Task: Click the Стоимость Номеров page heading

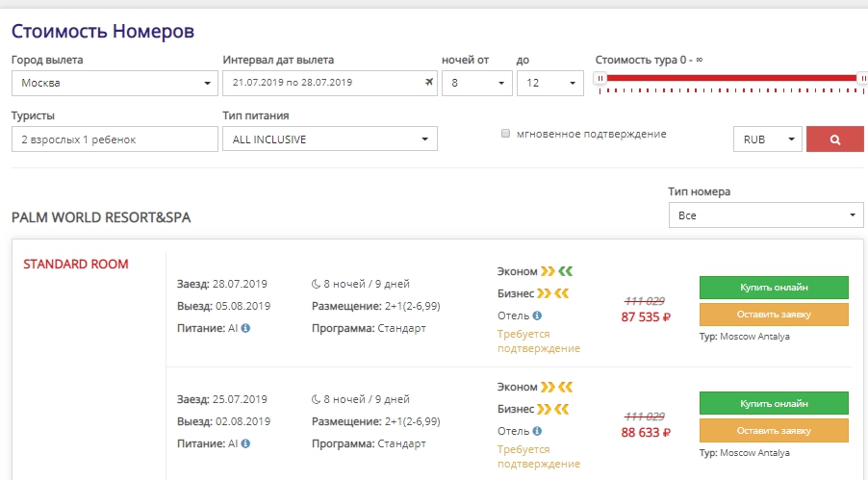Action: (x=103, y=31)
